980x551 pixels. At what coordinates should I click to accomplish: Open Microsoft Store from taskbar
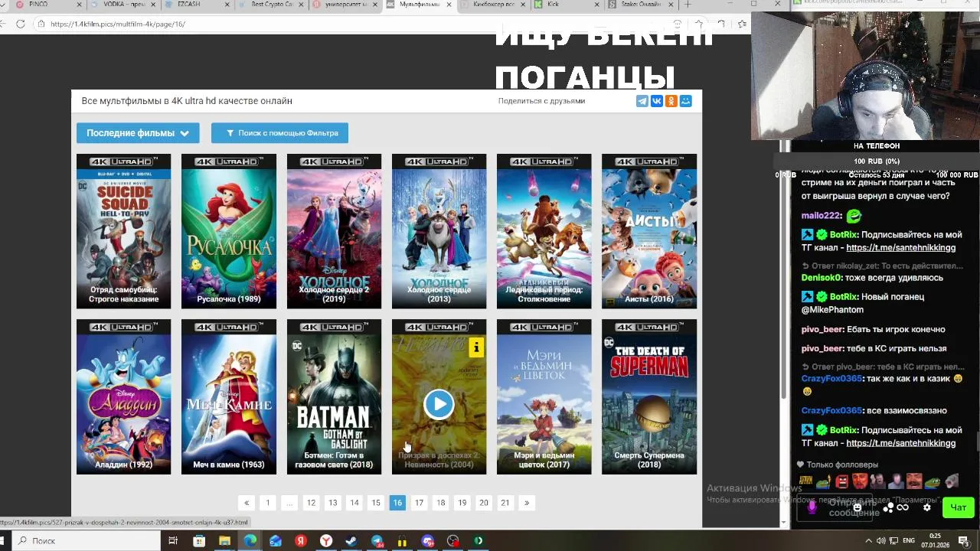click(x=199, y=541)
